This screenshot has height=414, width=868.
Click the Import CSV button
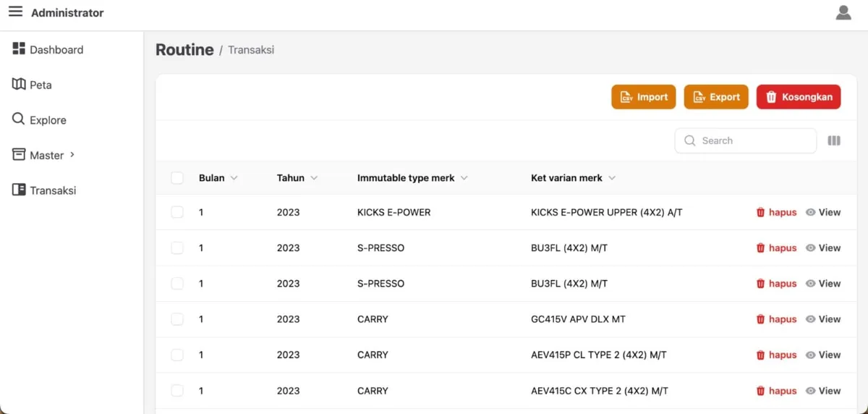pos(644,97)
